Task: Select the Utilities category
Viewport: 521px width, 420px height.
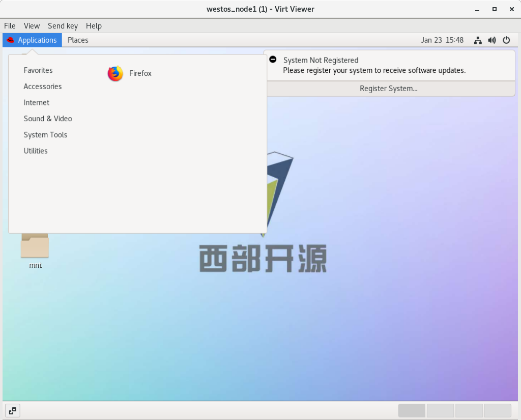Action: coord(35,151)
